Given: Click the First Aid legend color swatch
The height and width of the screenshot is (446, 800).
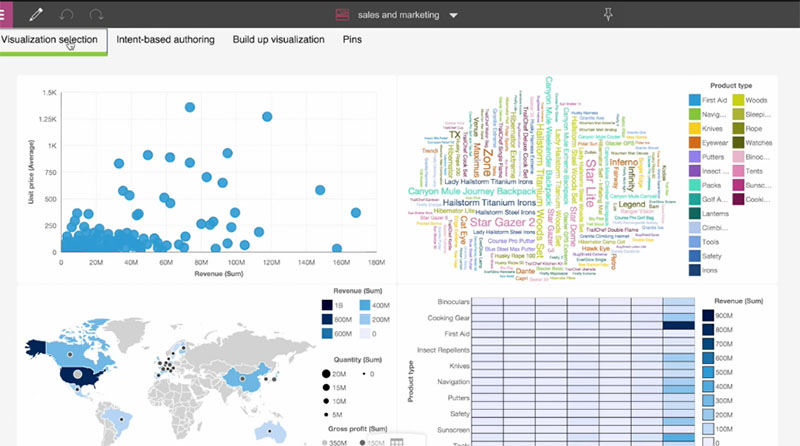Looking at the screenshot, I should [693, 100].
